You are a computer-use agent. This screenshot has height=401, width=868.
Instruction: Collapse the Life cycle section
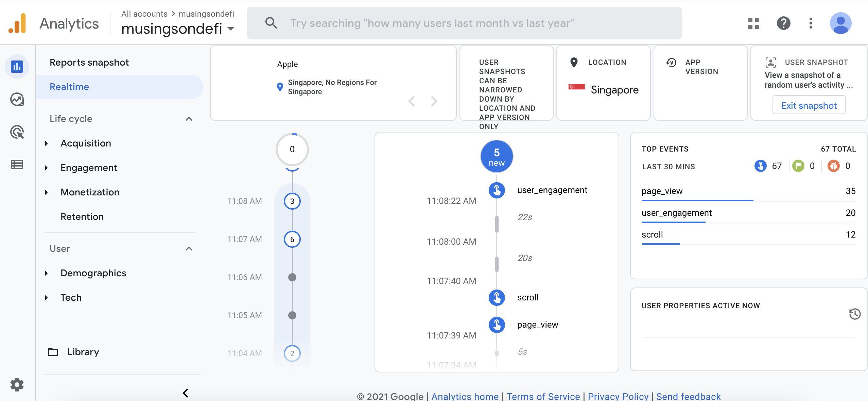[x=189, y=119]
